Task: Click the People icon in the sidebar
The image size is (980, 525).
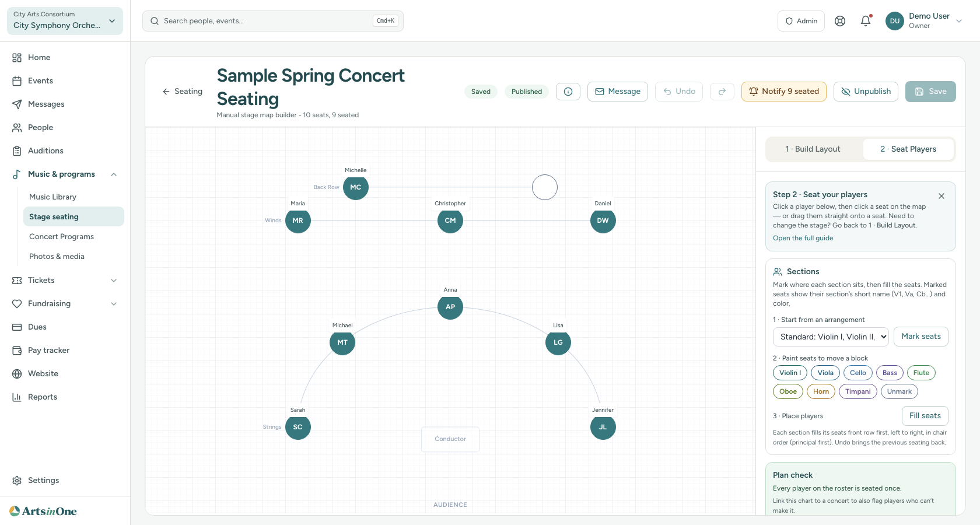Action: (x=17, y=128)
